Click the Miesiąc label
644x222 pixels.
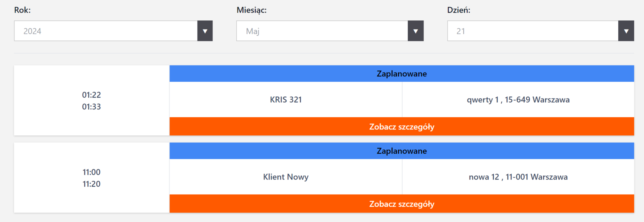tap(251, 10)
